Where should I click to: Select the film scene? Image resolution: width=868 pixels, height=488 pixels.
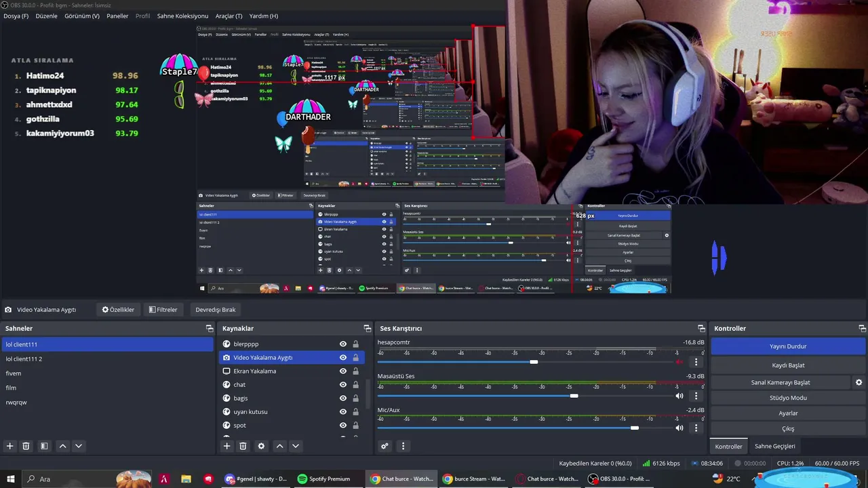(x=107, y=388)
